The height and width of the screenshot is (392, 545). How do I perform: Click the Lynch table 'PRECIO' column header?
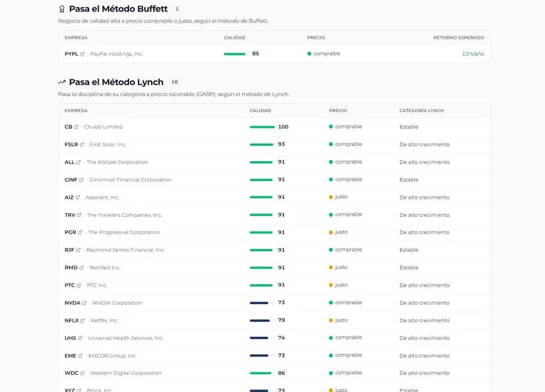point(338,111)
